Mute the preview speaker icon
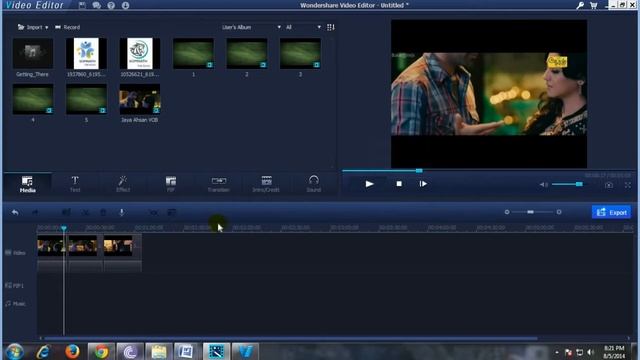 544,184
